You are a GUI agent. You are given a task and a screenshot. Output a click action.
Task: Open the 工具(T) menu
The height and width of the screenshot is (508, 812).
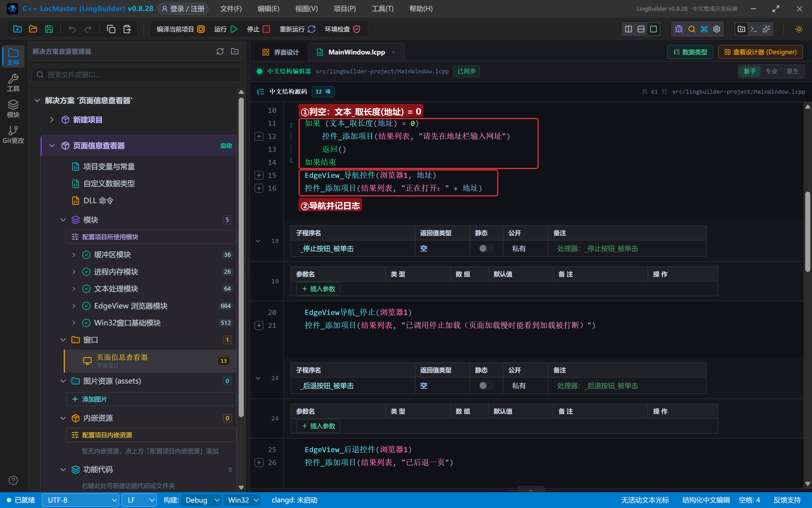[383, 9]
